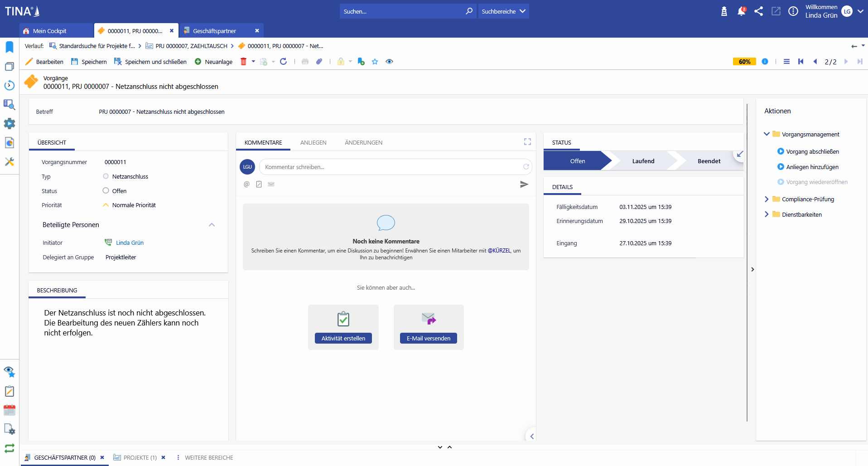868x466 pixels.
Task: Click the refresh icon in toolbar
Action: (x=284, y=62)
